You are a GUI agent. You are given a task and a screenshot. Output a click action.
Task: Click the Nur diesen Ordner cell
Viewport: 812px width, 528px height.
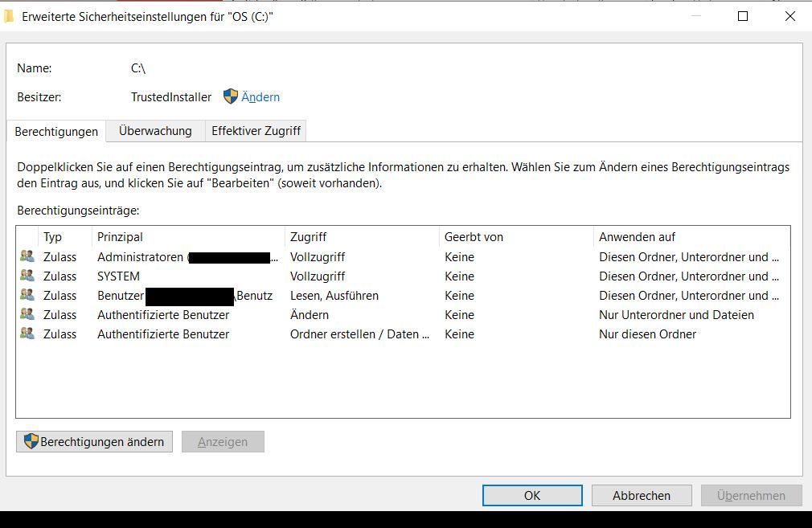click(647, 334)
